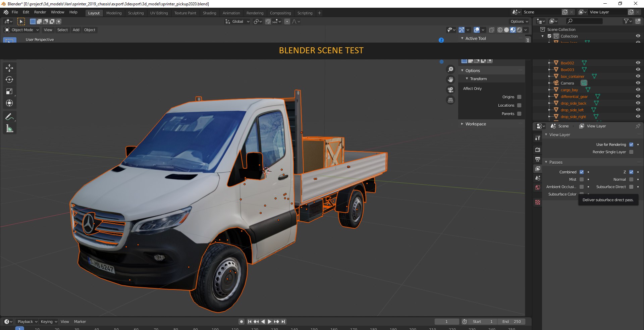The width and height of the screenshot is (644, 330).
Task: Click the End frame 250 field
Action: pos(511,322)
